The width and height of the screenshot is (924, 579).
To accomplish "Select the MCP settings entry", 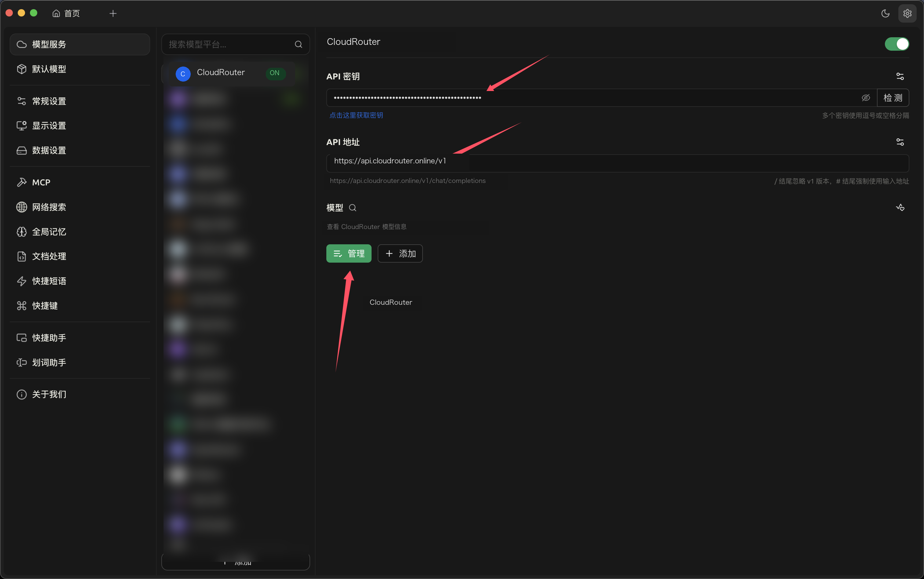I will coord(80,182).
